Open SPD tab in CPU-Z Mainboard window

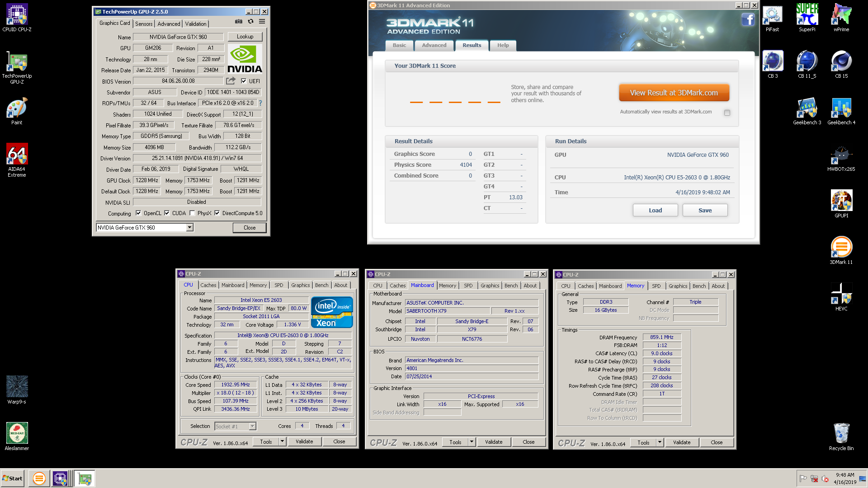click(x=468, y=286)
